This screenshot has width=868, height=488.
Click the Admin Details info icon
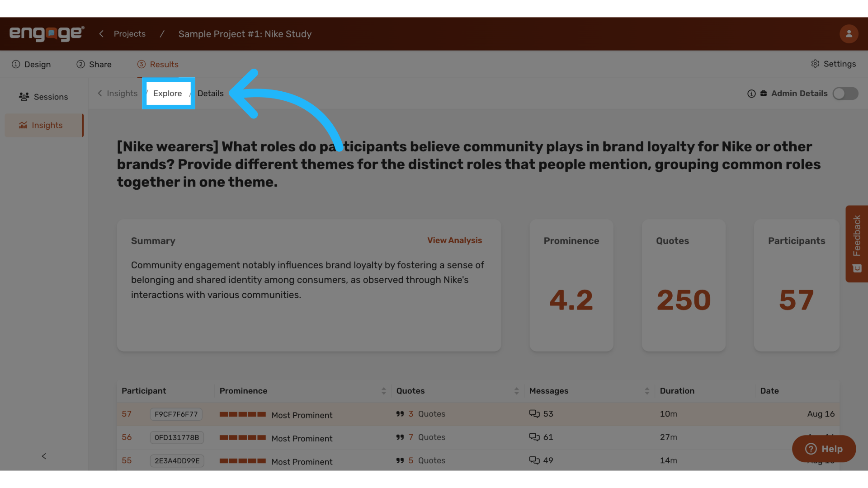tap(751, 94)
